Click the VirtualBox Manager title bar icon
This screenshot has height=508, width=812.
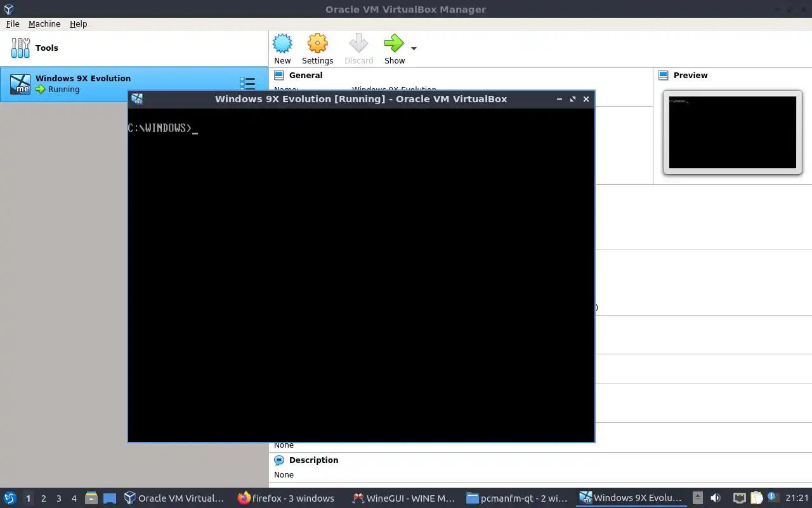[8, 9]
